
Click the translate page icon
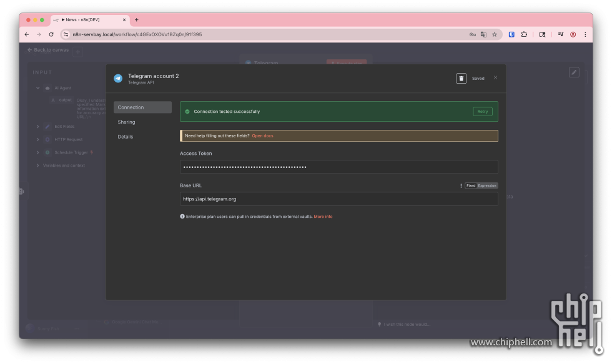(483, 34)
